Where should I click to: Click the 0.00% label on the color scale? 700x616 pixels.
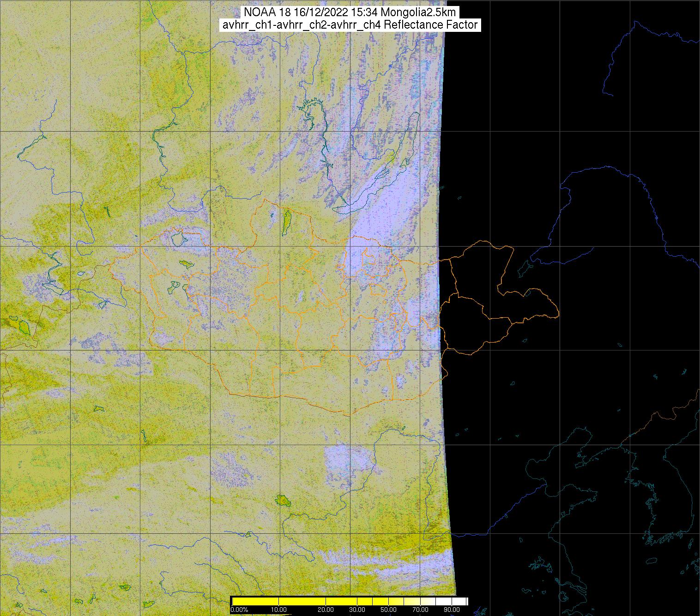pos(239,610)
